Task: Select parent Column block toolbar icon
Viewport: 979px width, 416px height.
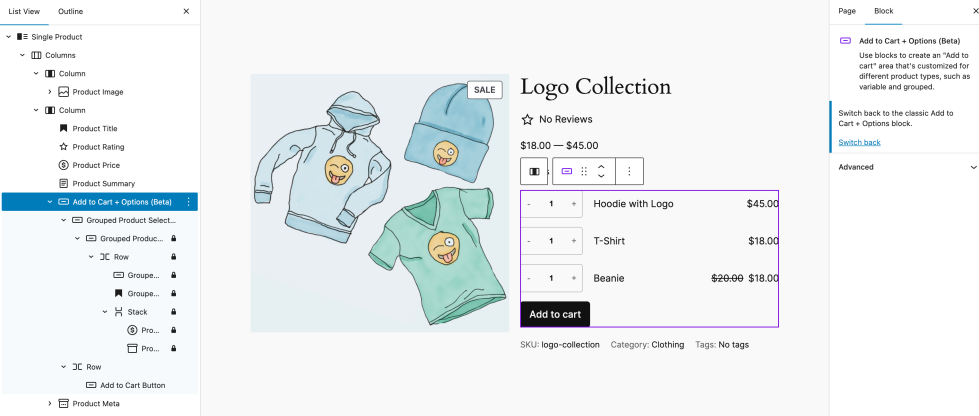Action: click(534, 171)
